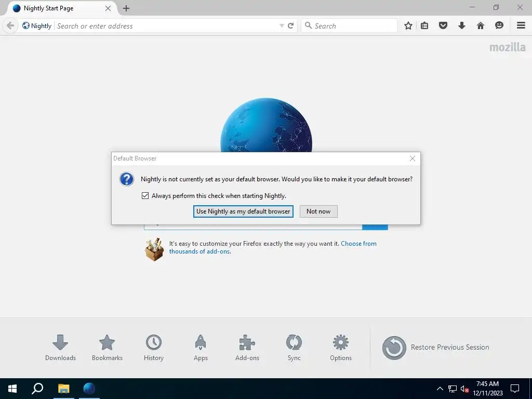The width and height of the screenshot is (532, 399).
Task: Click 'Use Nightly as my default browser'
Action: click(243, 211)
